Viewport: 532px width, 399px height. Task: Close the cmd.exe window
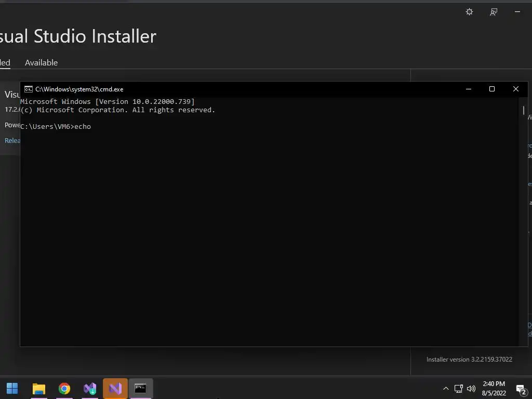(516, 89)
